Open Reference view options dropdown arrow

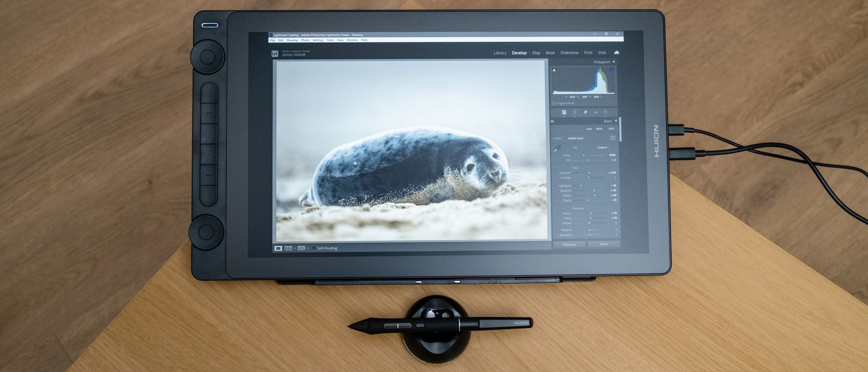pyautogui.click(x=295, y=248)
